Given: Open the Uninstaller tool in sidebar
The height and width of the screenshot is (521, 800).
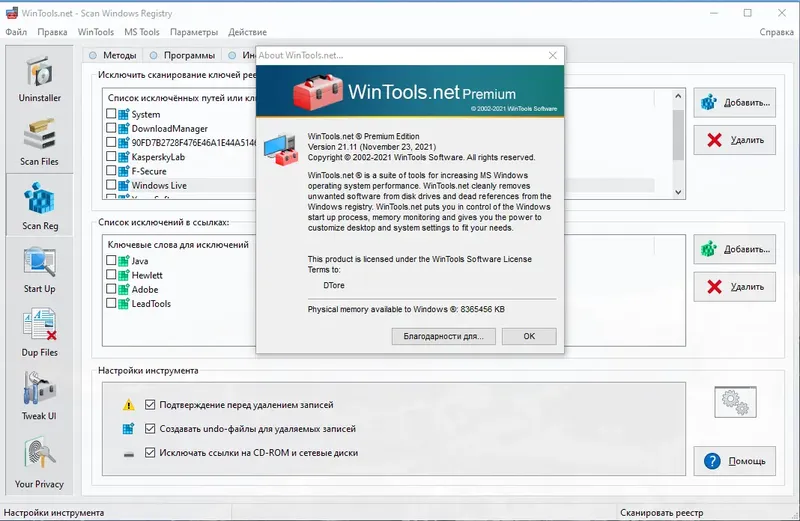Looking at the screenshot, I should tap(39, 78).
